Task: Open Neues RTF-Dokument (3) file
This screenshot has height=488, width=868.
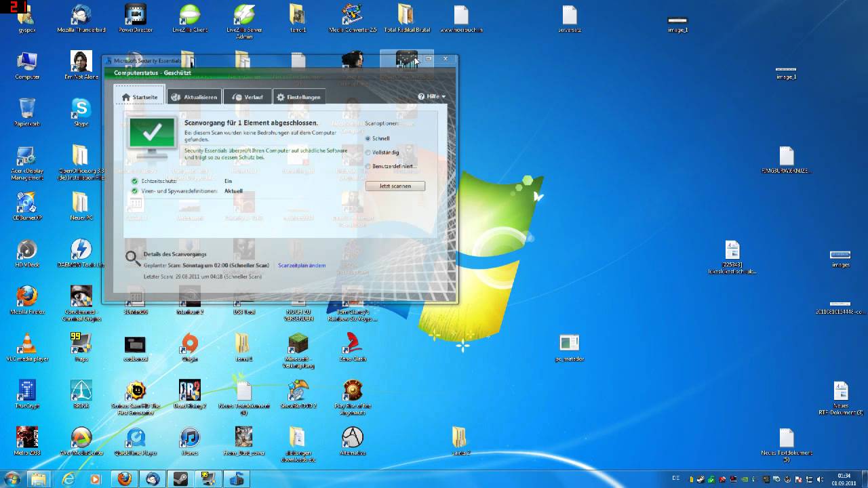Action: pos(841,398)
